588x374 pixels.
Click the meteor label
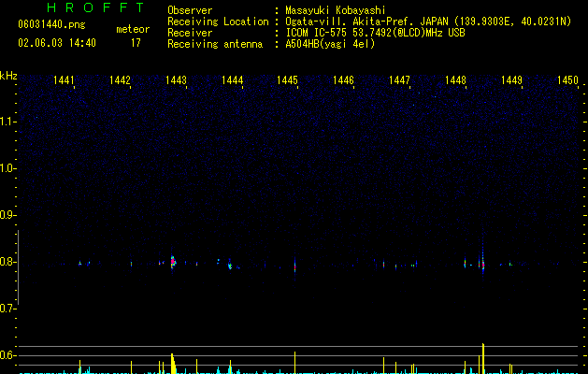(x=133, y=29)
